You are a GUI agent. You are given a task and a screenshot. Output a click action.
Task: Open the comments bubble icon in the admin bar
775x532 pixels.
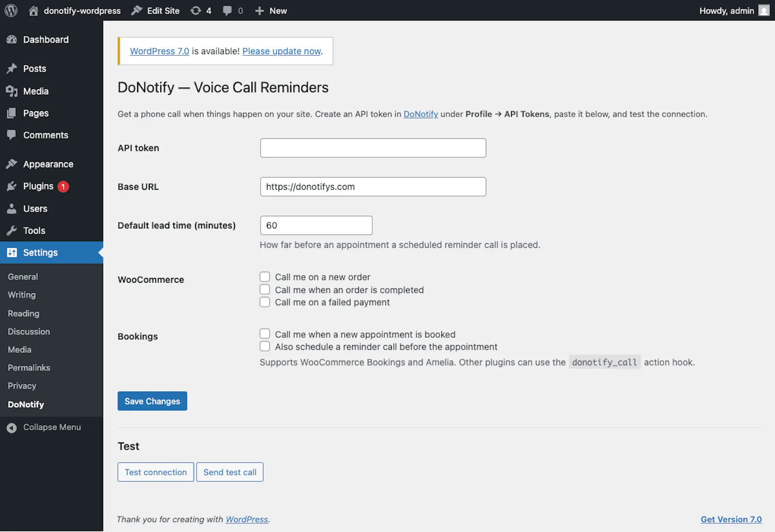(x=227, y=11)
